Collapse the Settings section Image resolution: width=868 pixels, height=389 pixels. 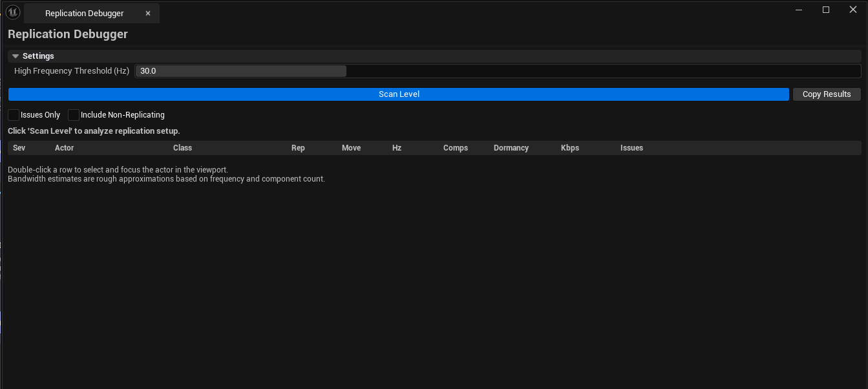pos(16,56)
